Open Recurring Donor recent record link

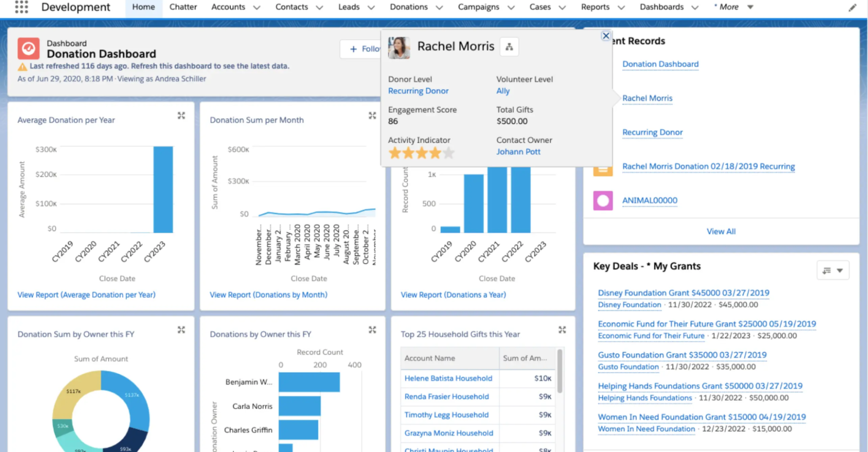pyautogui.click(x=652, y=132)
